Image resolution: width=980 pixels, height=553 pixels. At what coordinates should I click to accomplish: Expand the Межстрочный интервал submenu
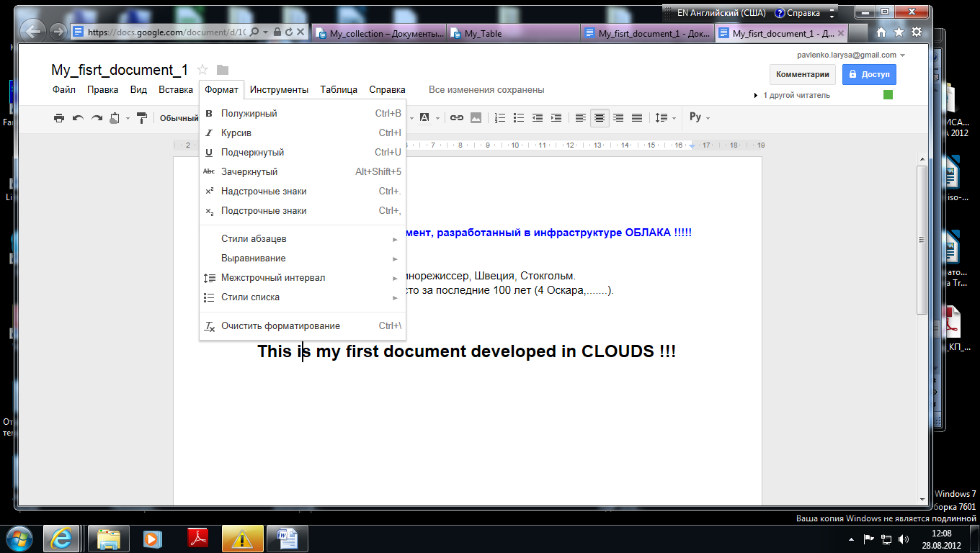pyautogui.click(x=303, y=278)
